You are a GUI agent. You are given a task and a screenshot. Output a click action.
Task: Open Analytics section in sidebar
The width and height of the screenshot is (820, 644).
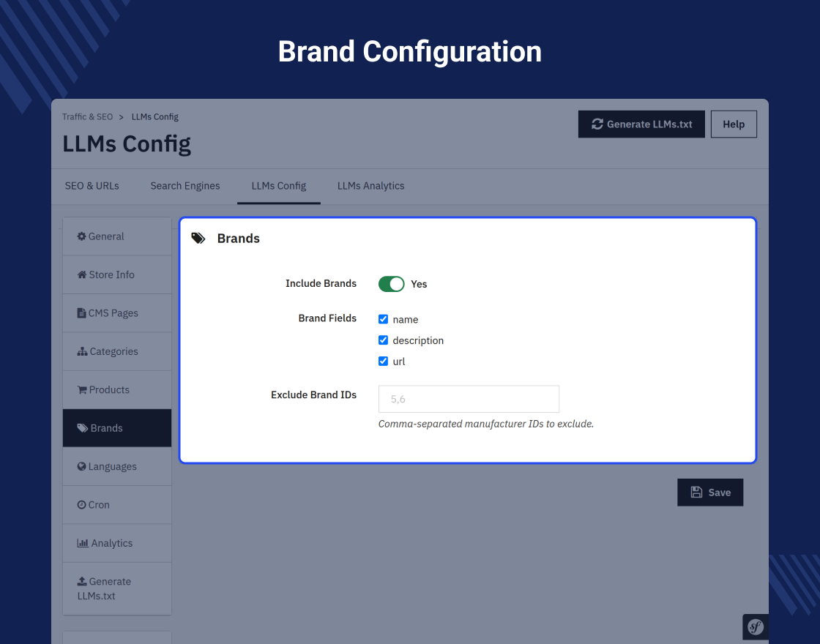(117, 543)
